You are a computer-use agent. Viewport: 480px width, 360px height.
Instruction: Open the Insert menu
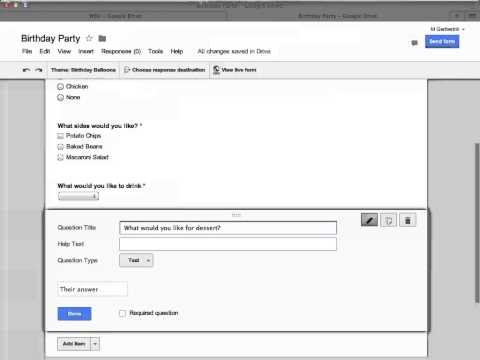(86, 51)
